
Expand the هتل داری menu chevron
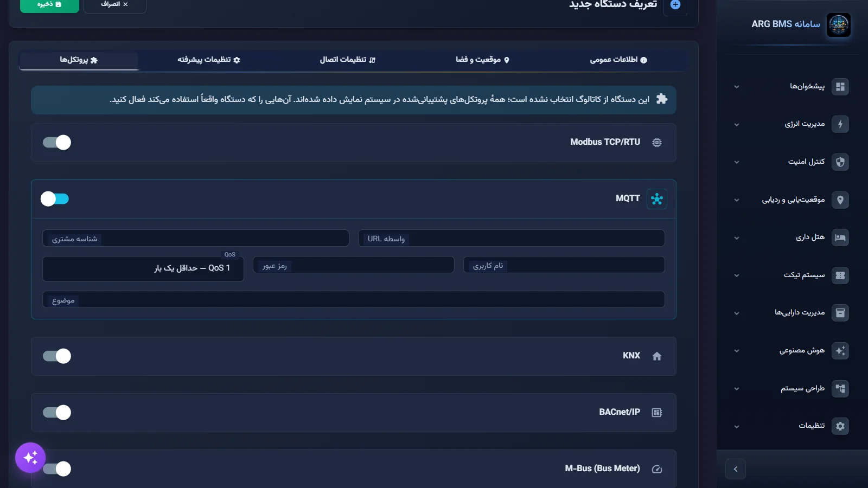point(736,238)
